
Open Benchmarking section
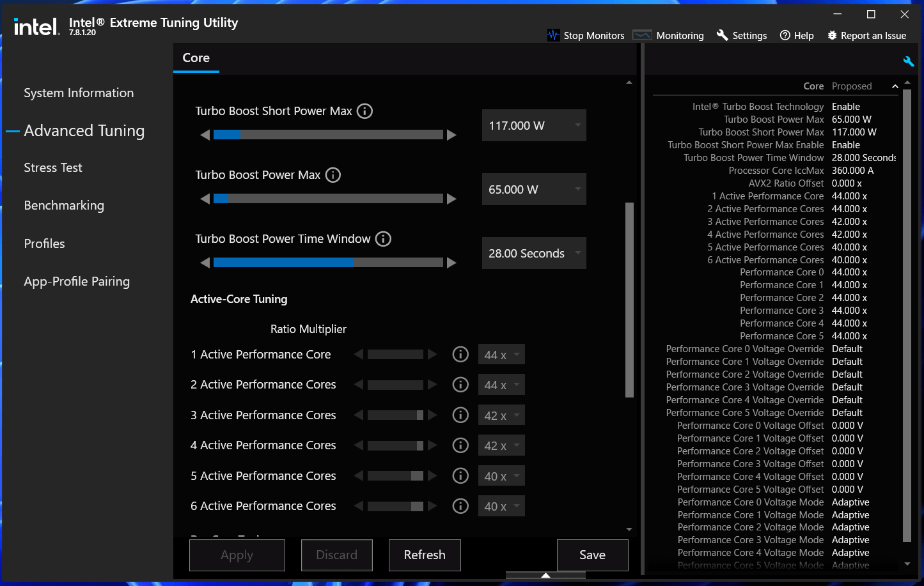point(64,205)
